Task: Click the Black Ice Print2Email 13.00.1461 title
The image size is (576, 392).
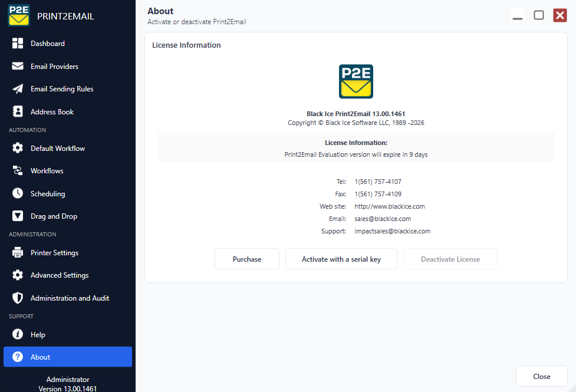Action: pos(356,114)
